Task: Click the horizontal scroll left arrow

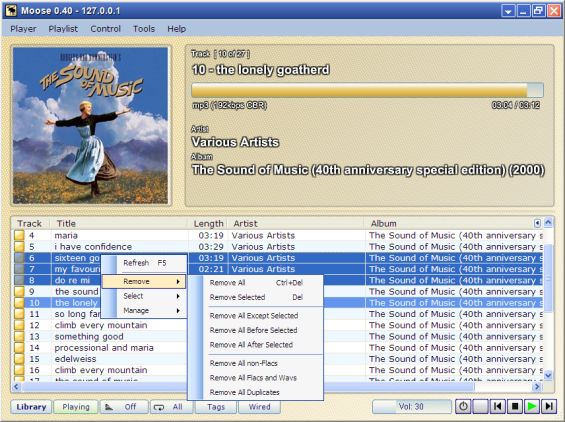Action: tap(16, 387)
